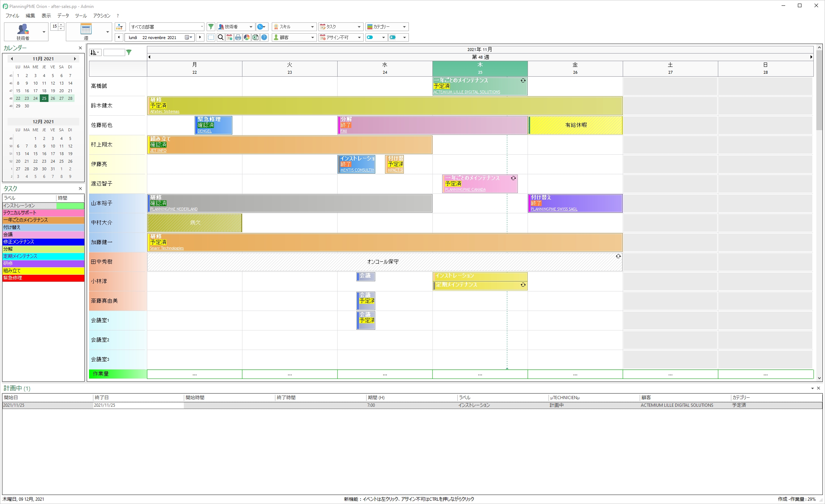
Task: Open the help question mark icon
Action: tap(264, 37)
